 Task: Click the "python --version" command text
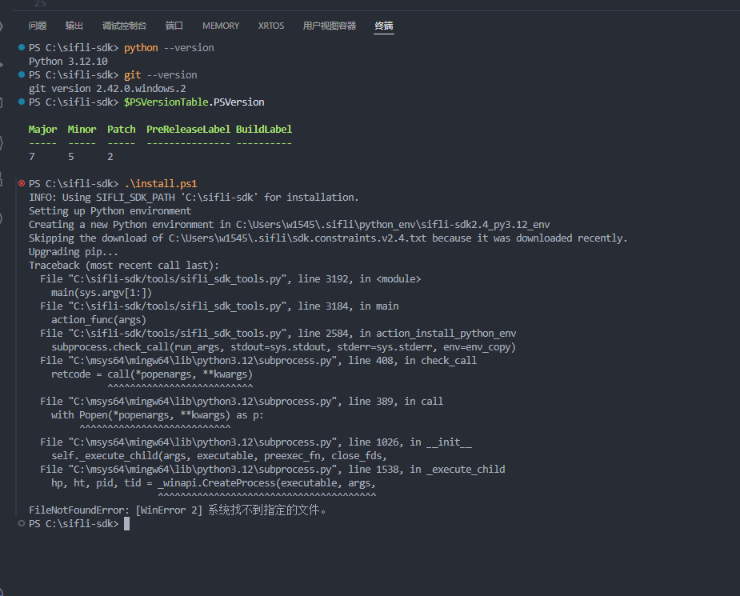pos(169,48)
